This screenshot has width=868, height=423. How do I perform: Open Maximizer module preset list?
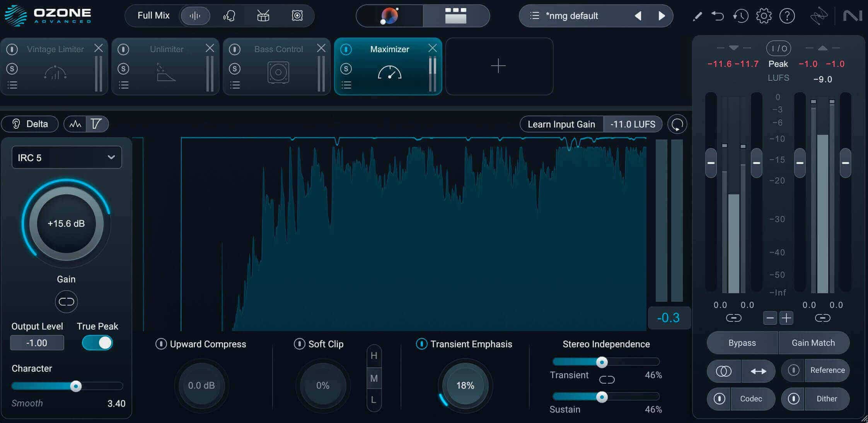point(346,85)
